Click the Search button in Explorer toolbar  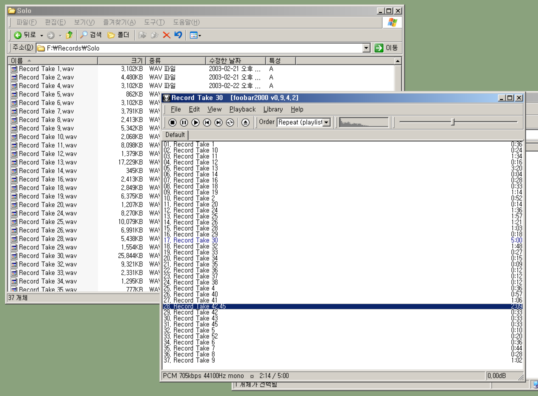click(91, 35)
